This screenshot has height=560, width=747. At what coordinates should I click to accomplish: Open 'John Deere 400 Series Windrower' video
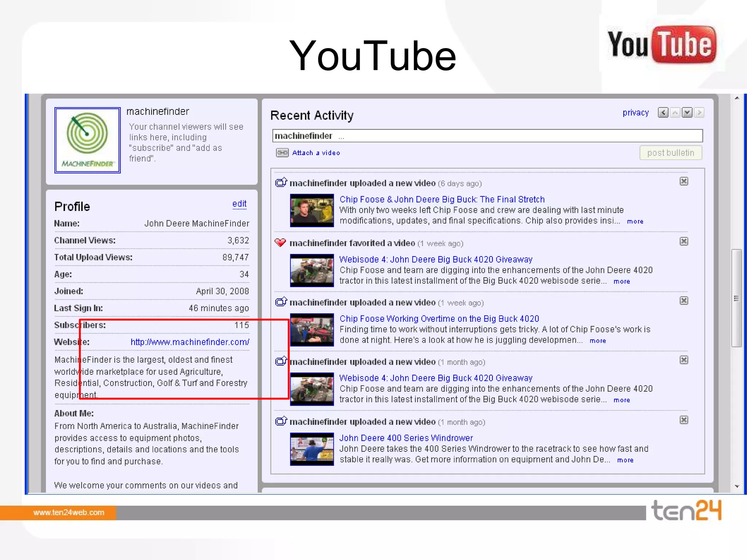406,438
